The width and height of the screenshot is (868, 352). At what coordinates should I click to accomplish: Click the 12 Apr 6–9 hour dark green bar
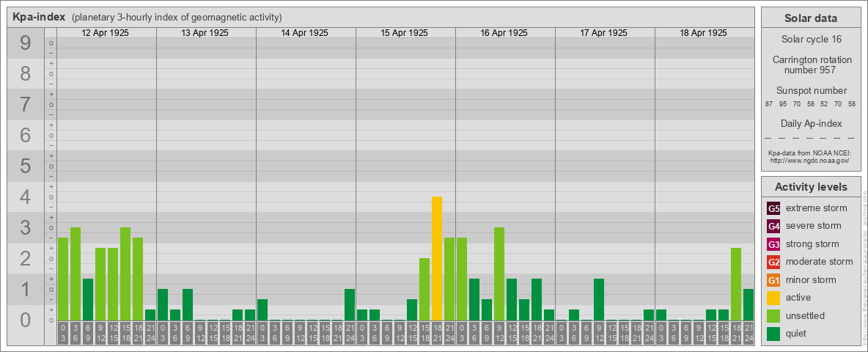point(88,299)
